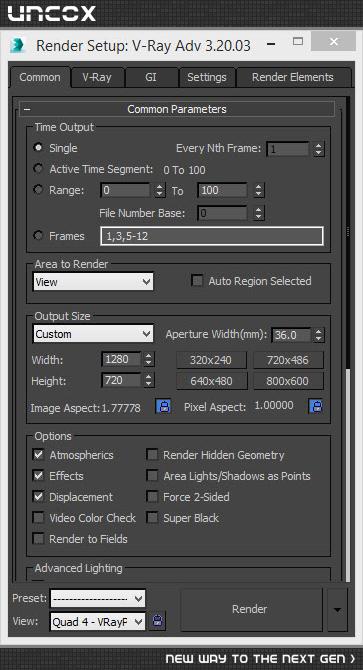
Task: Enable Force 2-Sided checkbox
Action: tap(152, 497)
